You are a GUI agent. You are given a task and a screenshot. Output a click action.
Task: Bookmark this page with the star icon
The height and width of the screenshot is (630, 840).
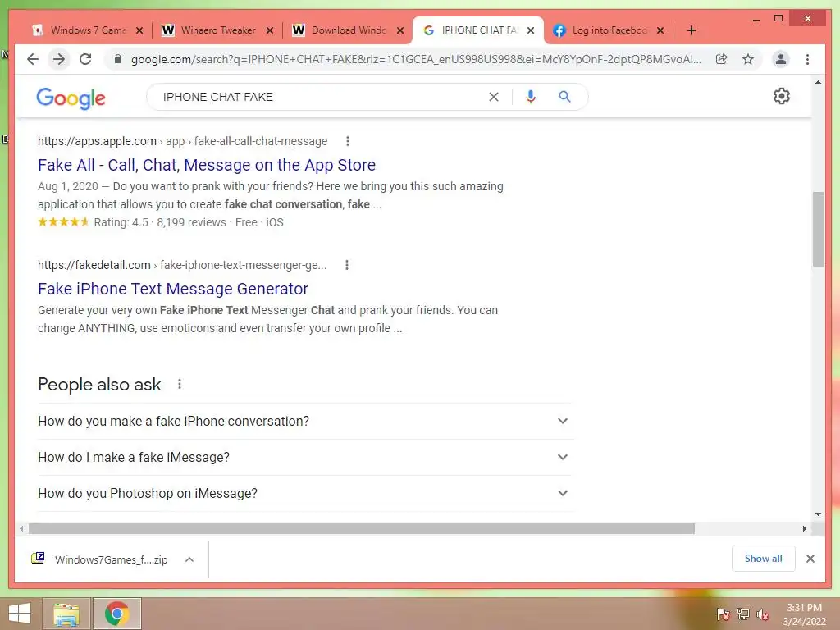point(748,59)
